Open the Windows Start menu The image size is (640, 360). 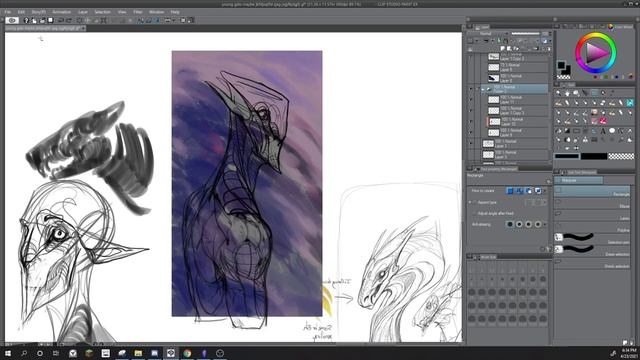pyautogui.click(x=7, y=353)
